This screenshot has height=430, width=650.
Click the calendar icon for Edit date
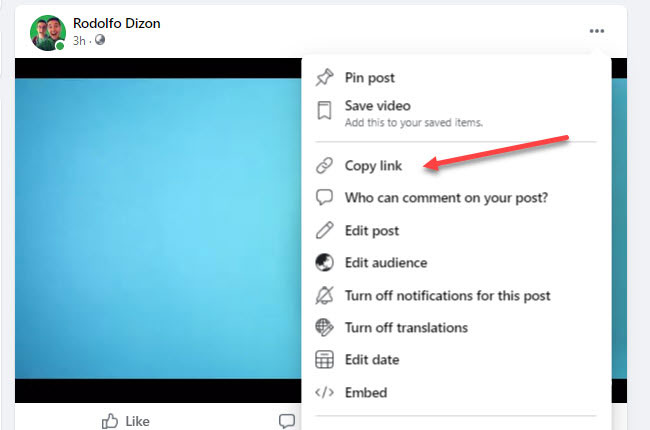(324, 360)
